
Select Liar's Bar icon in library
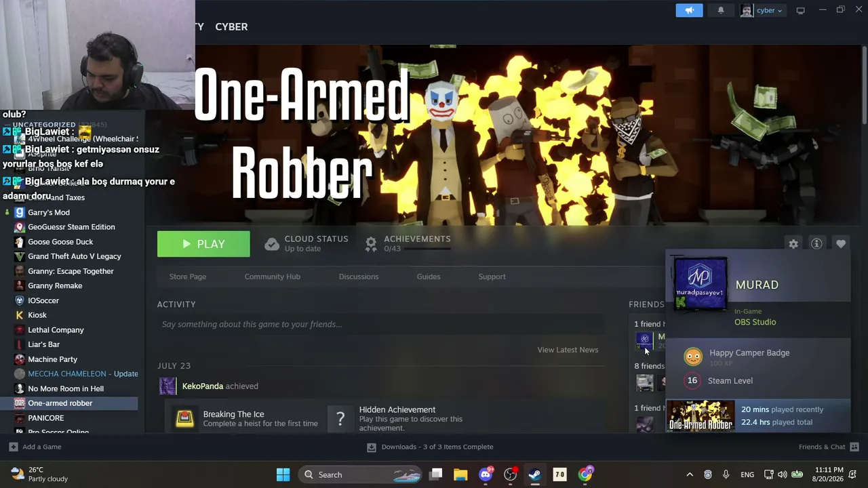click(20, 344)
